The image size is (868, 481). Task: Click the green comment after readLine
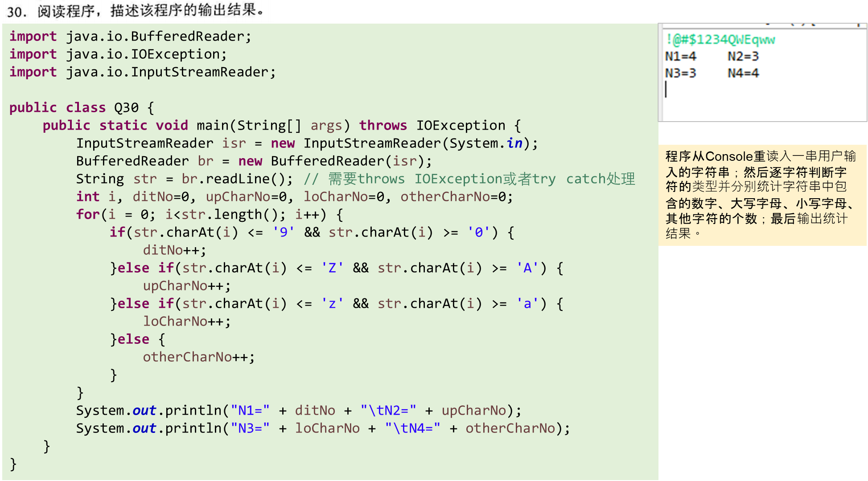pos(469,179)
